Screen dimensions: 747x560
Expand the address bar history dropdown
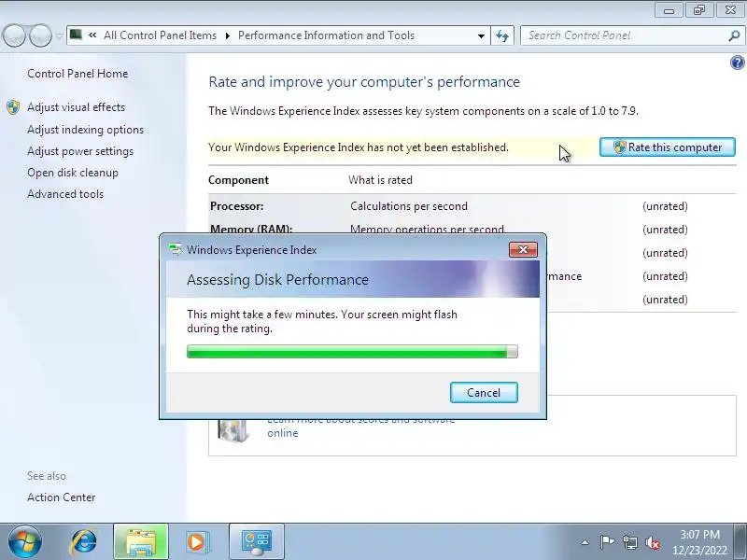[481, 35]
